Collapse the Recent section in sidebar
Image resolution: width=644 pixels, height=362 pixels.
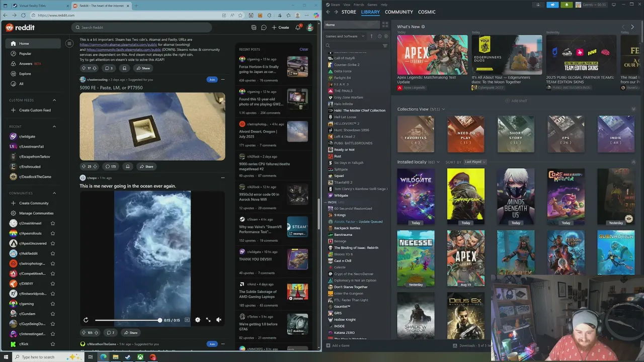click(x=54, y=127)
